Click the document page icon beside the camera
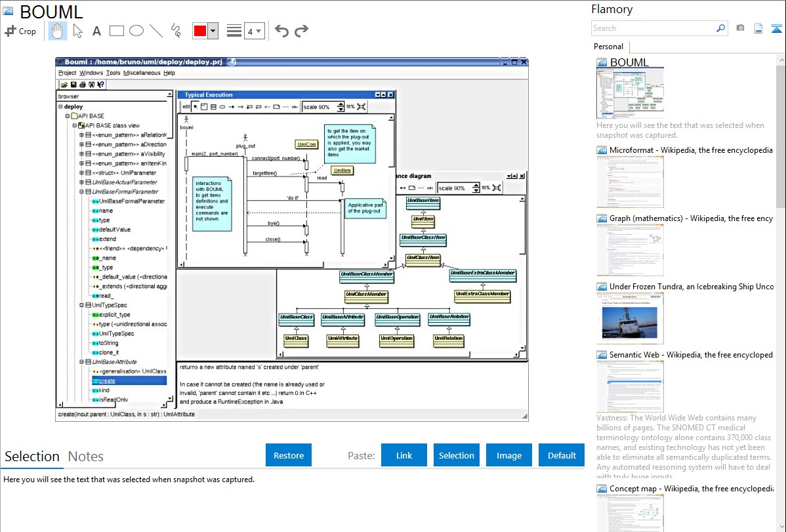Viewport: 786px width, 532px height. click(758, 28)
